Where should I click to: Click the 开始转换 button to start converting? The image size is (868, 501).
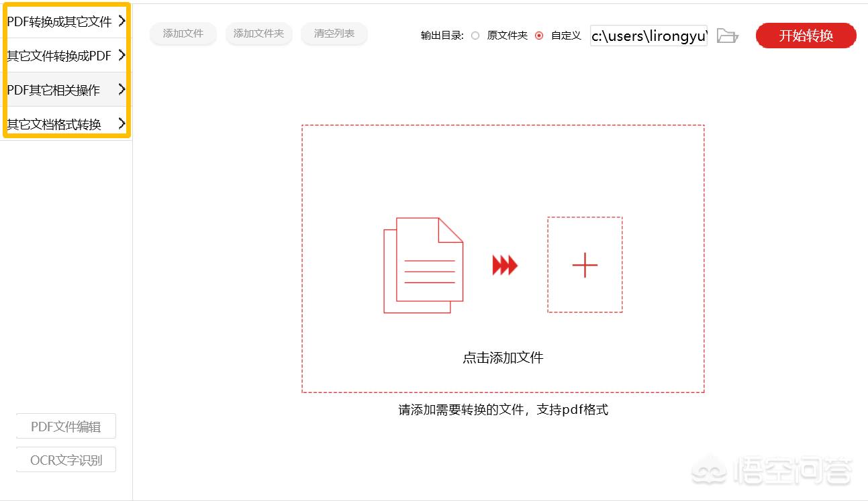805,36
